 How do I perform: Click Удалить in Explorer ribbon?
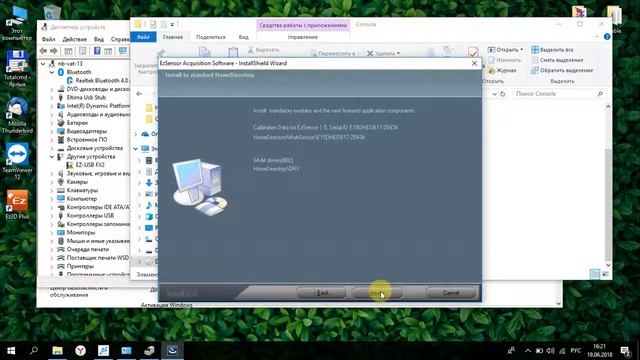[x=383, y=53]
